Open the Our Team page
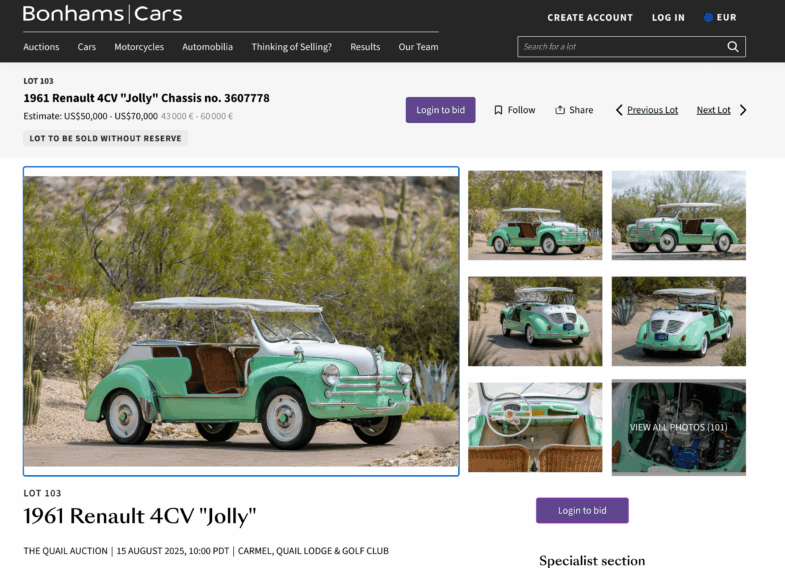Image resolution: width=785 pixels, height=568 pixels. 418,47
